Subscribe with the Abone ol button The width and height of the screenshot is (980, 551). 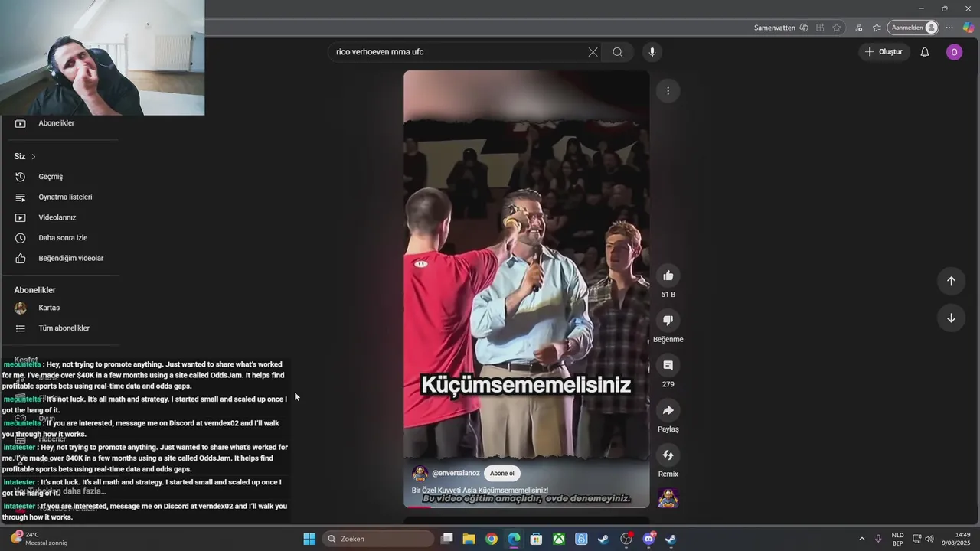coord(502,473)
